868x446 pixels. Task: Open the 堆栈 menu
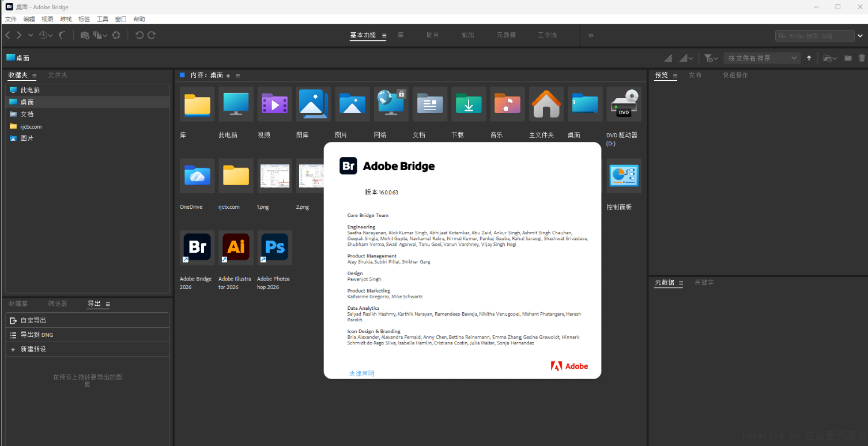click(66, 20)
